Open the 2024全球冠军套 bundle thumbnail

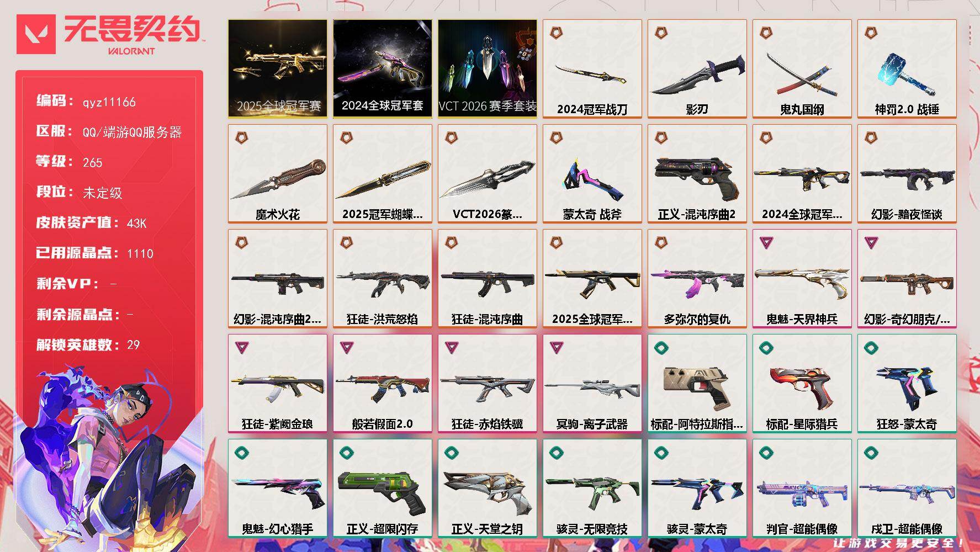(383, 68)
